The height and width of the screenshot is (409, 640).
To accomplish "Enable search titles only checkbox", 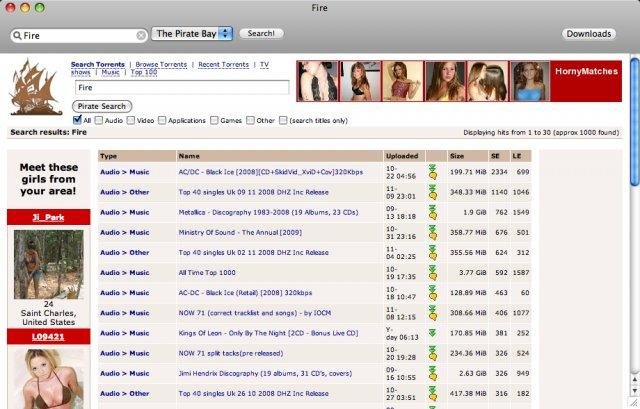I will (x=283, y=120).
